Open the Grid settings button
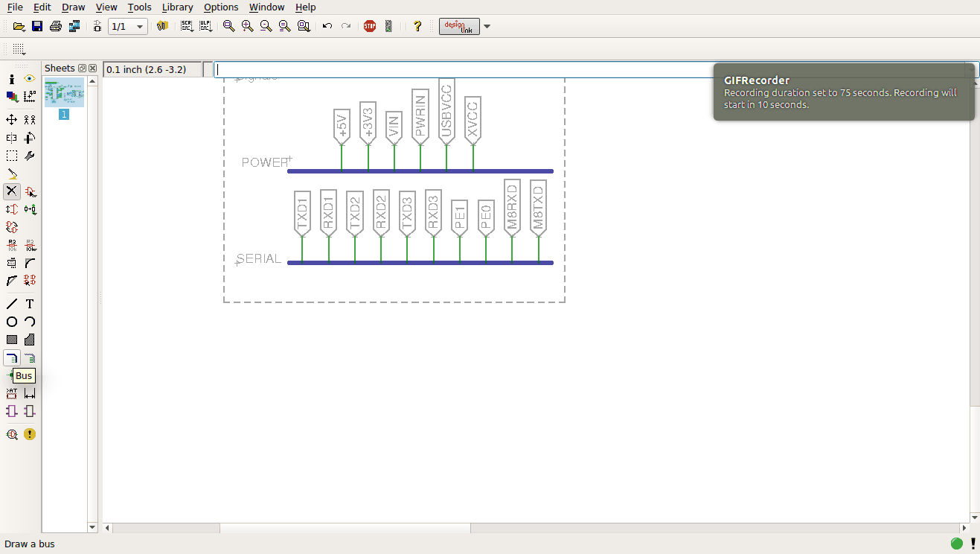The width and height of the screenshot is (980, 554). pos(19,49)
